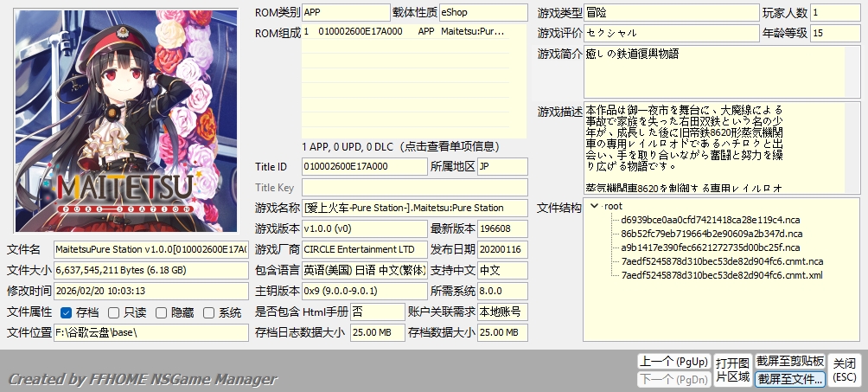
Task: Click the Title ID field
Action: click(x=364, y=166)
